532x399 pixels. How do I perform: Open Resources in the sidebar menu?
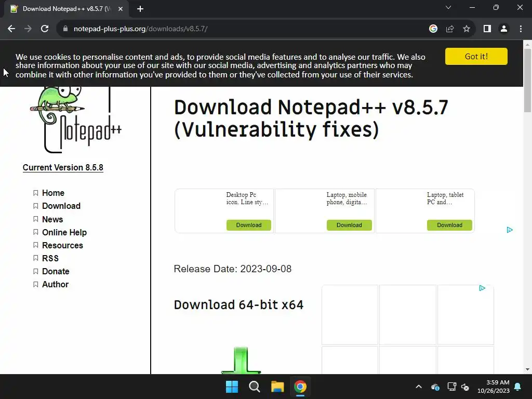(x=62, y=245)
